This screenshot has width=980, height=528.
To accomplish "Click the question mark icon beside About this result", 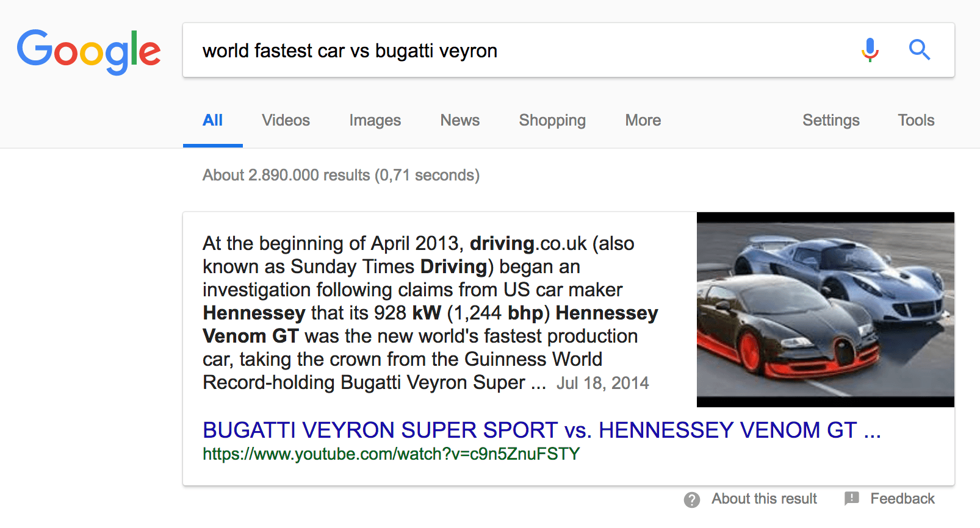I will (691, 499).
